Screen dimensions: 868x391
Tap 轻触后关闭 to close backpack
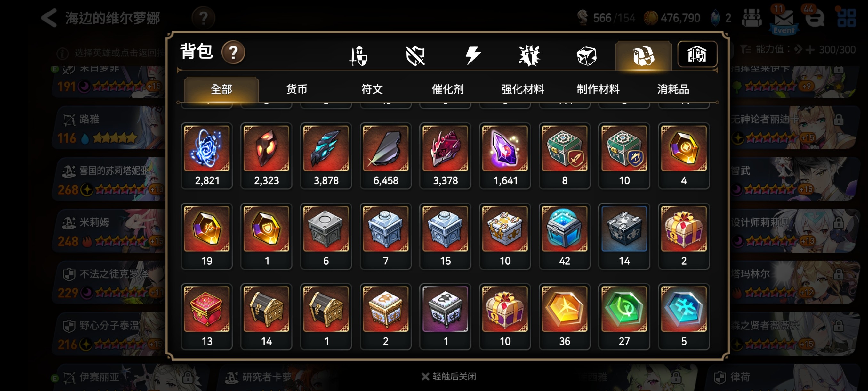click(x=448, y=376)
